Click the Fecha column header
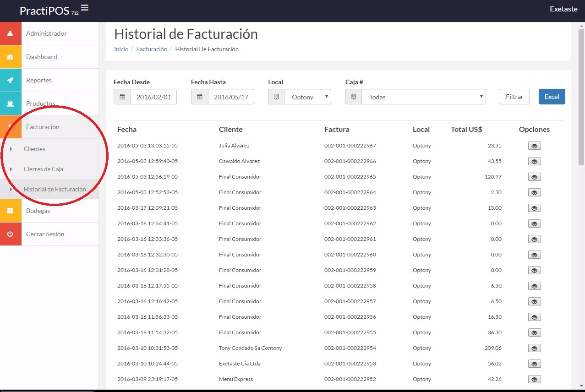Image resolution: width=585 pixels, height=392 pixels. coord(127,130)
